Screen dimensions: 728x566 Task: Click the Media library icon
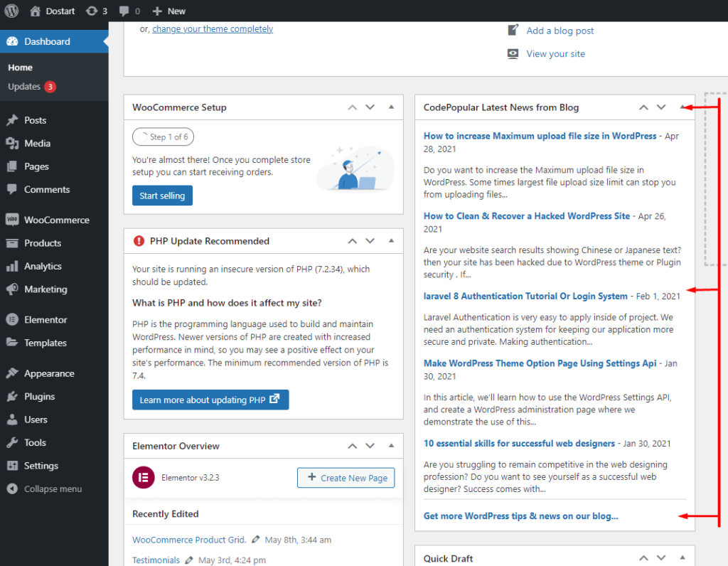[13, 144]
